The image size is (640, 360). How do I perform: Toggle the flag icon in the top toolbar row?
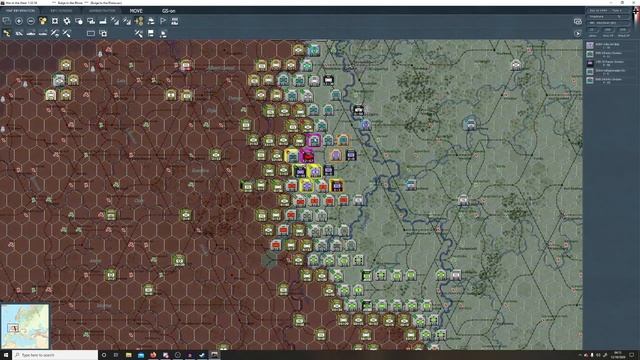(163, 21)
